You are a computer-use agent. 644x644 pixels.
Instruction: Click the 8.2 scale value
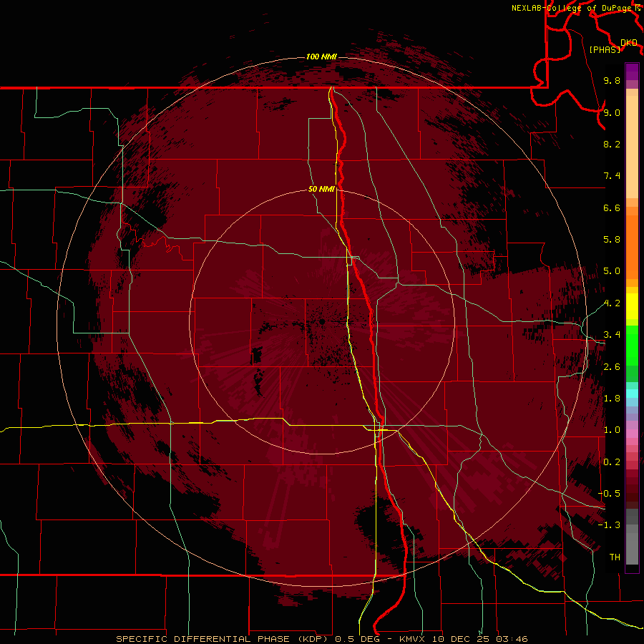tap(612, 144)
